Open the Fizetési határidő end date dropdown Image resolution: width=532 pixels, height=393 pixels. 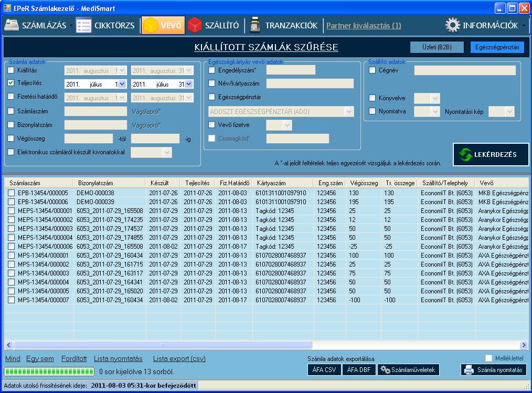click(189, 98)
